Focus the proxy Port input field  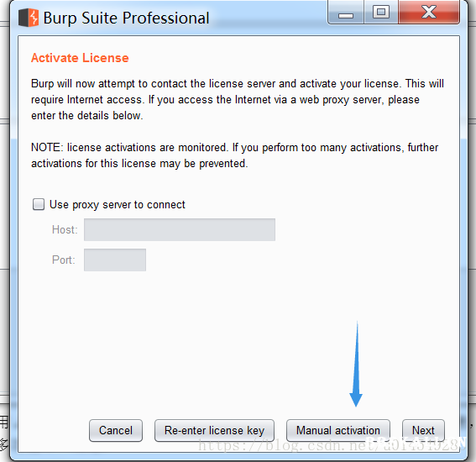coord(115,260)
